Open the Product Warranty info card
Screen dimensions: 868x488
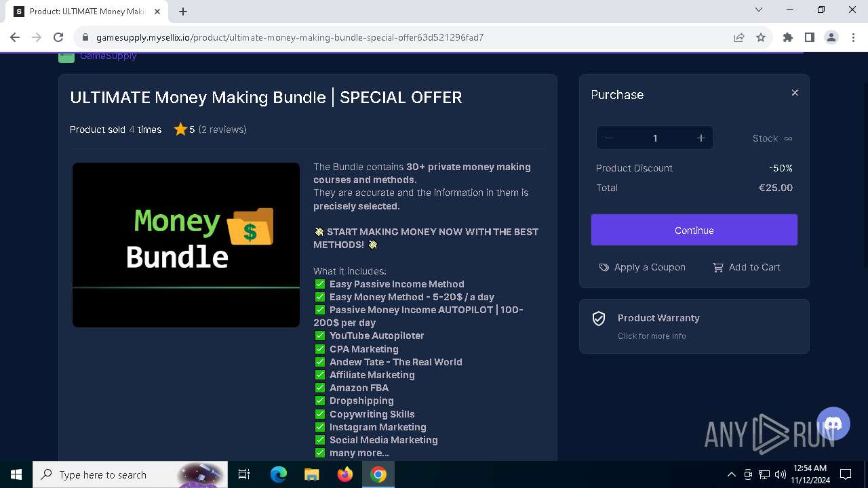click(694, 326)
